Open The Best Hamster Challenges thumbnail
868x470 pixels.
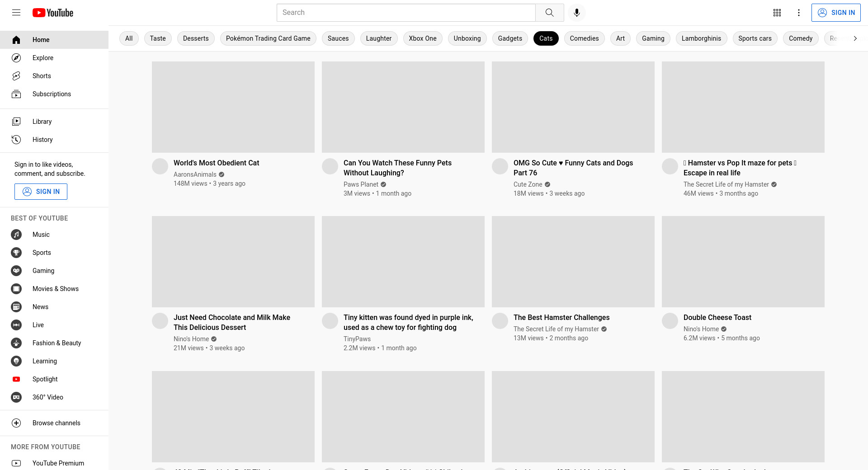[x=573, y=262]
